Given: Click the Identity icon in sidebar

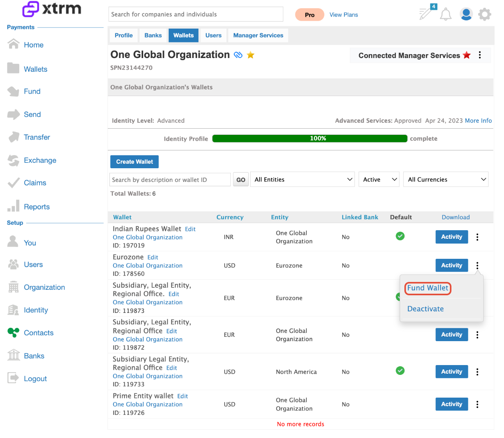Looking at the screenshot, I should (13, 310).
